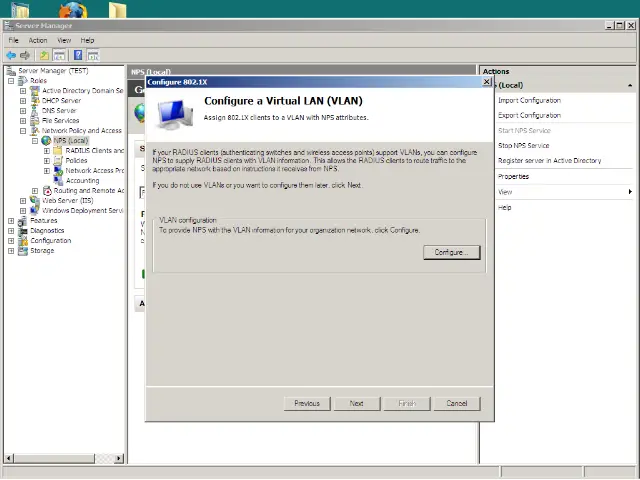
Task: Click the Up one level folder toolbar icon
Action: pyautogui.click(x=44, y=55)
